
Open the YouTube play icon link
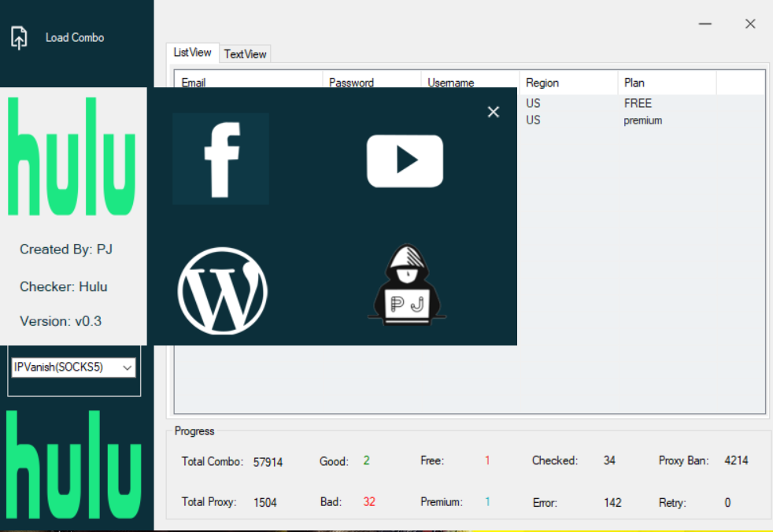(x=405, y=161)
